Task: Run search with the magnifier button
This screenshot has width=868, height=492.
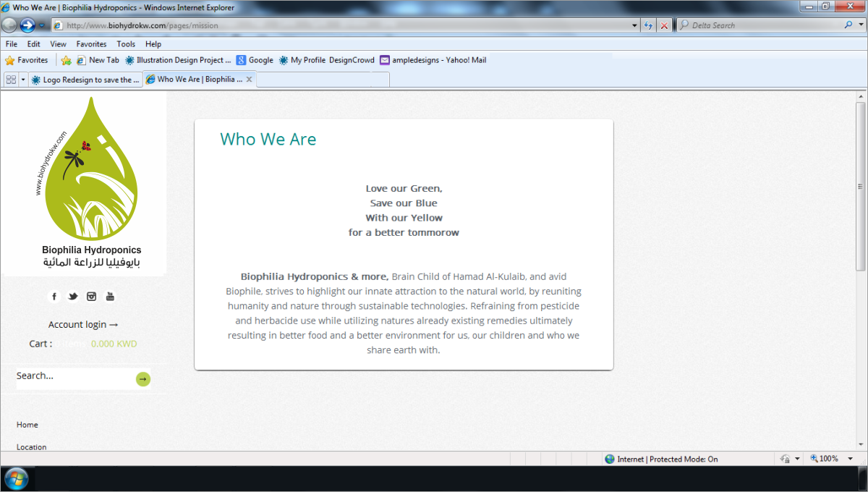Action: [x=848, y=25]
